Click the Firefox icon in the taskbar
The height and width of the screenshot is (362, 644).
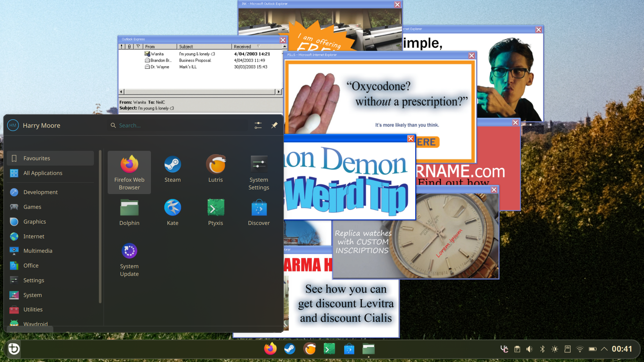pyautogui.click(x=270, y=349)
